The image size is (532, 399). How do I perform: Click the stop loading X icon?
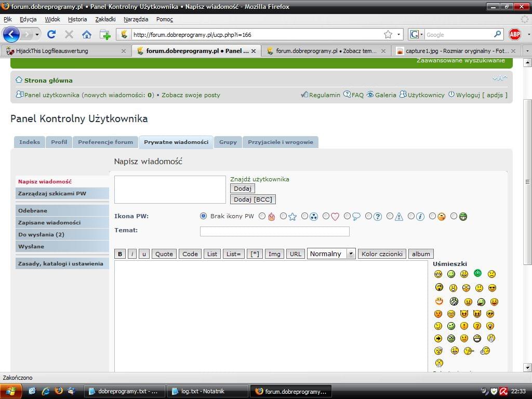pyautogui.click(x=69, y=34)
